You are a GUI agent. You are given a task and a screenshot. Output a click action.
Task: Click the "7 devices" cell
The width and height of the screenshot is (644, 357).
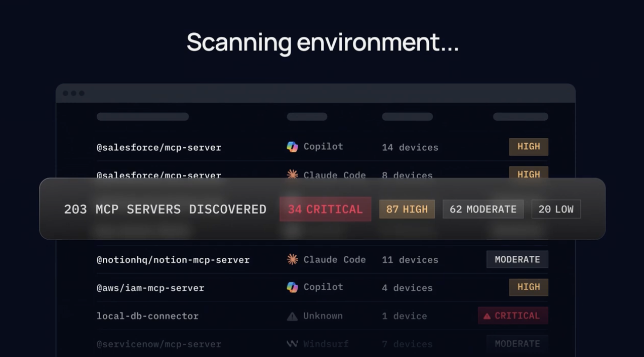(407, 344)
